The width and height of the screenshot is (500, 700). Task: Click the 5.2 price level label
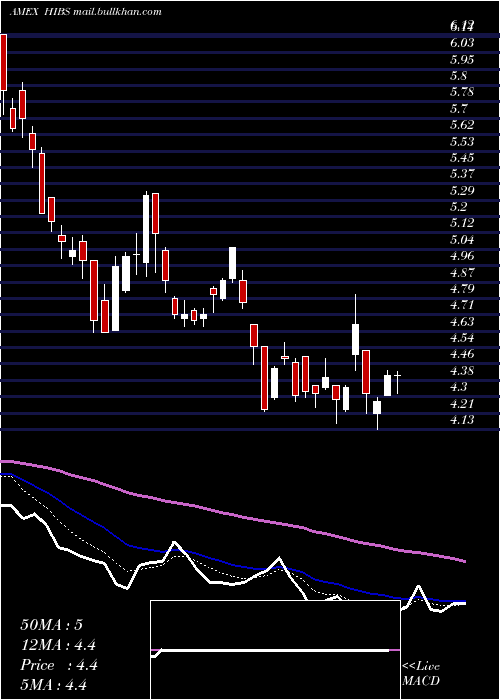(459, 207)
